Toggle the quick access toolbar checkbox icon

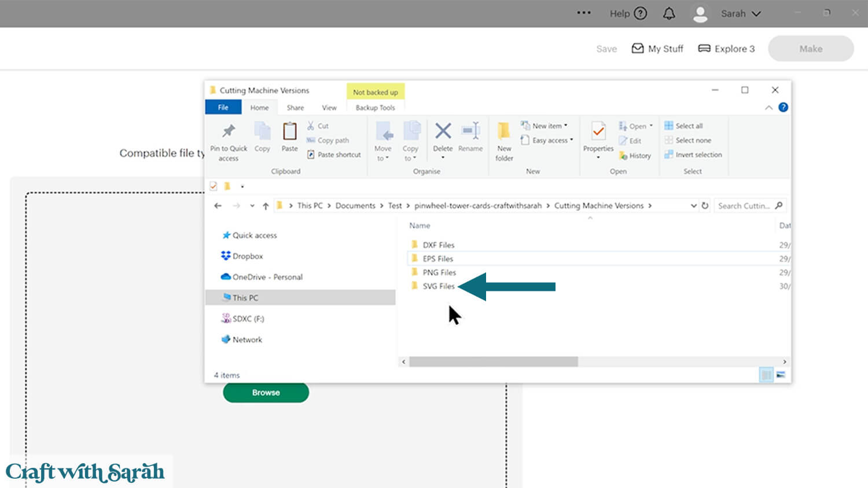(x=214, y=186)
